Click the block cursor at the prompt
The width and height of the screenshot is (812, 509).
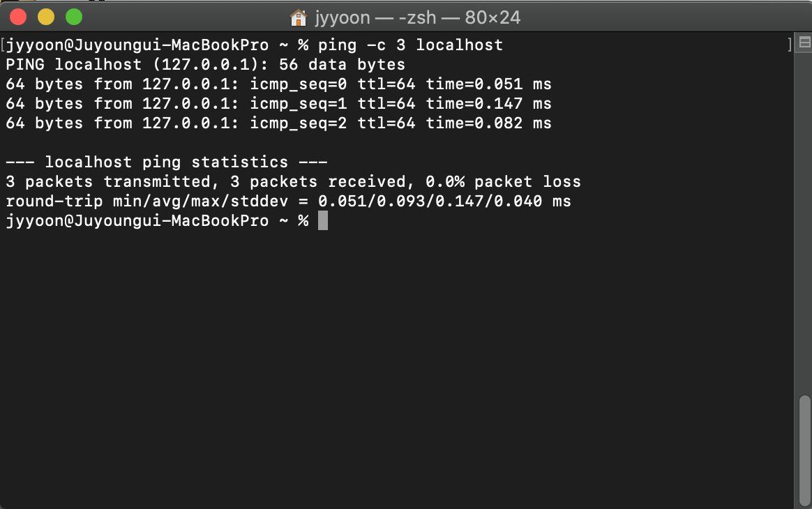tap(322, 220)
